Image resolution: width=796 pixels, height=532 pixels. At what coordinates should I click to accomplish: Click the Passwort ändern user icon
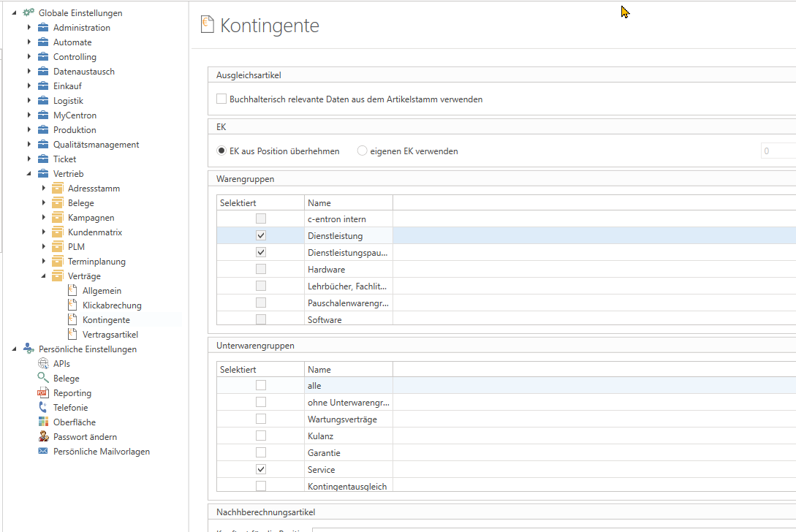43,437
